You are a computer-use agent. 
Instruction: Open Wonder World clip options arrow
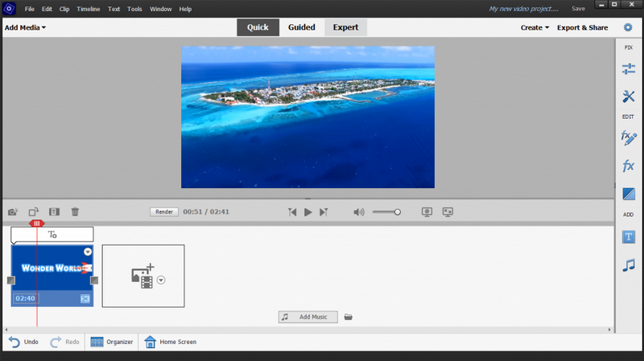[x=88, y=252]
